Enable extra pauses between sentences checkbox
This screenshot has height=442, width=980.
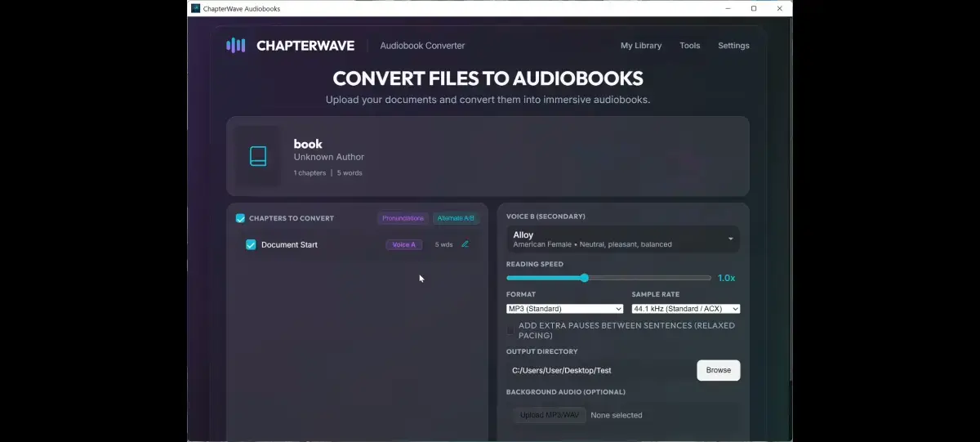[510, 330]
